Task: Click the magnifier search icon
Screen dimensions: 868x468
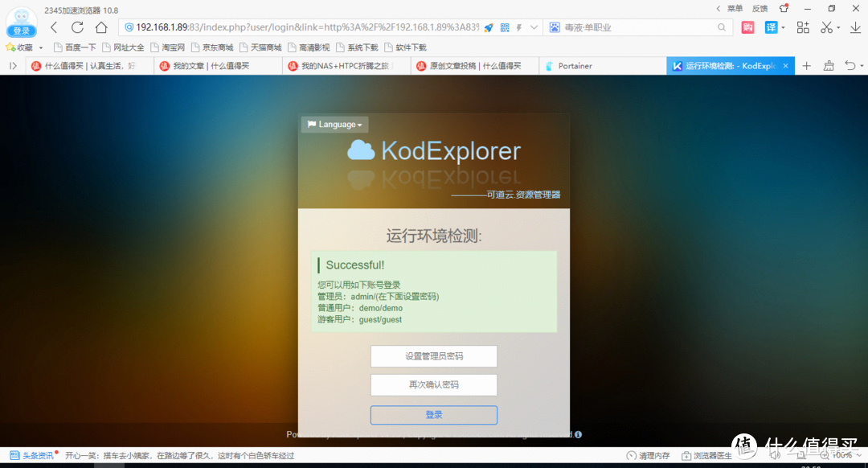Action: point(721,27)
